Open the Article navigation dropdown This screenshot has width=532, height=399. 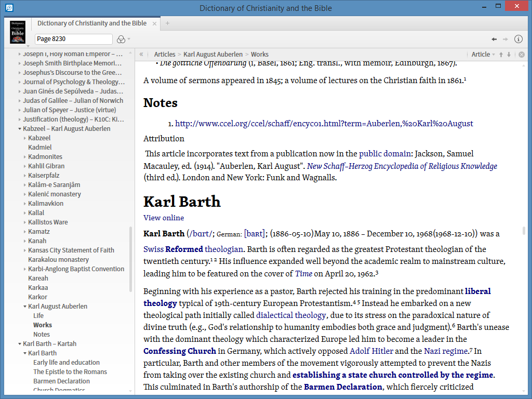483,54
